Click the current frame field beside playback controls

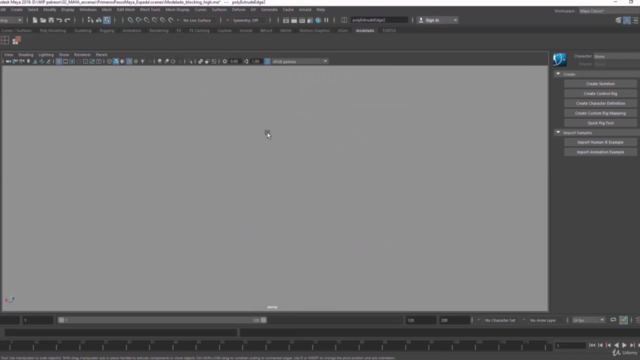point(571,345)
